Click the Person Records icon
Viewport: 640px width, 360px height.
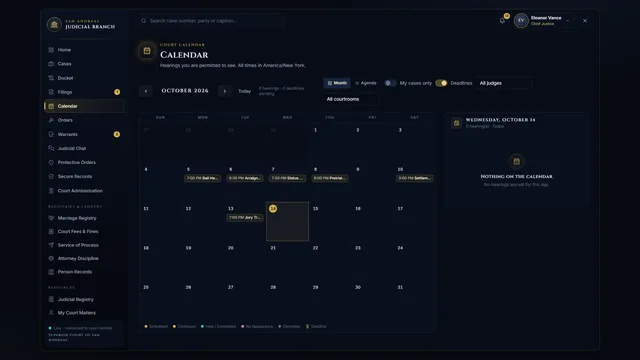(51, 272)
